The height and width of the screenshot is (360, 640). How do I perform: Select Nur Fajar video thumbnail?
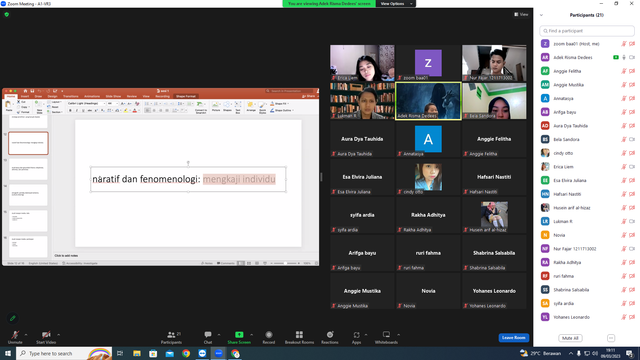(494, 63)
